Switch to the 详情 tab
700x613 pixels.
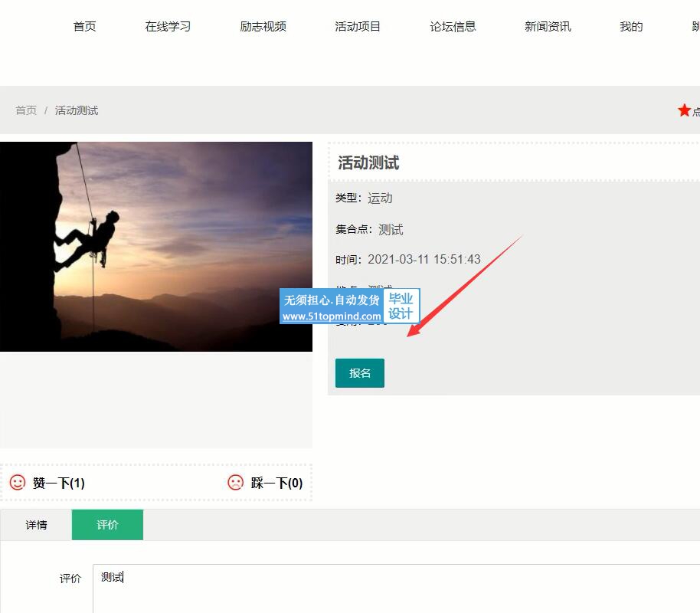point(36,525)
